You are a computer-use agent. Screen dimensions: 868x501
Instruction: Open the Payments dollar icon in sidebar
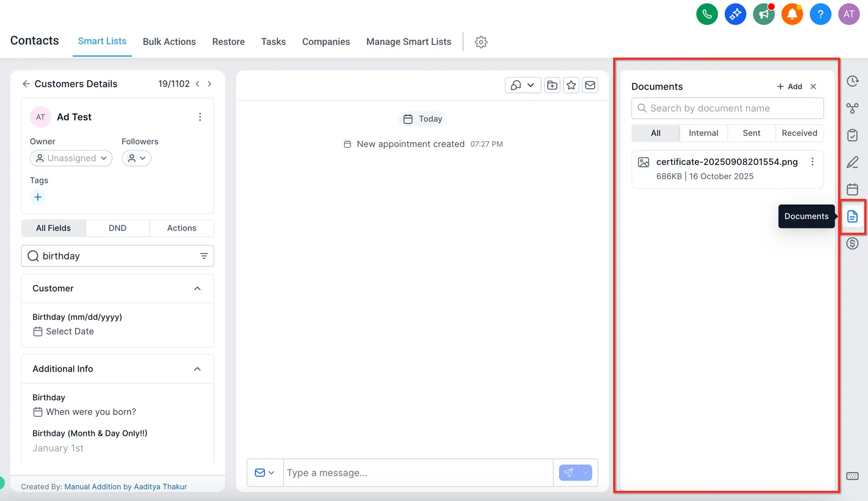coord(852,244)
